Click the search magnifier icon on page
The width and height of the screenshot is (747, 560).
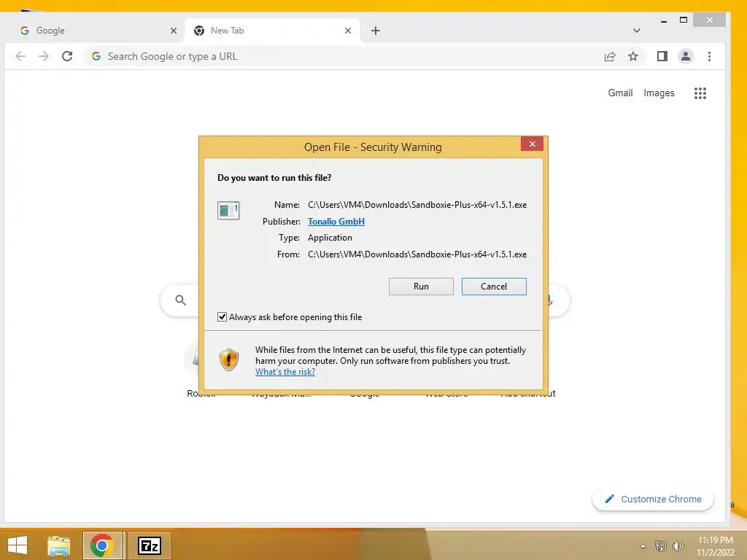pos(181,300)
